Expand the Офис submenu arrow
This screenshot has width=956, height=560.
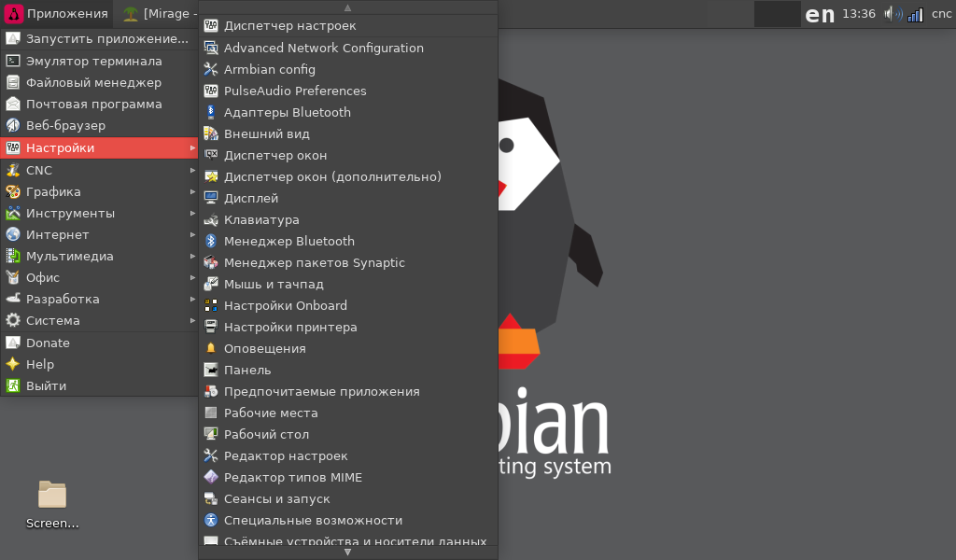click(x=192, y=277)
